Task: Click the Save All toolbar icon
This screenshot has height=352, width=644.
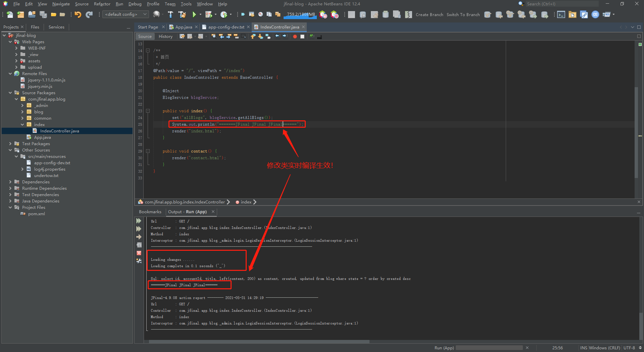Action: [x=43, y=14]
